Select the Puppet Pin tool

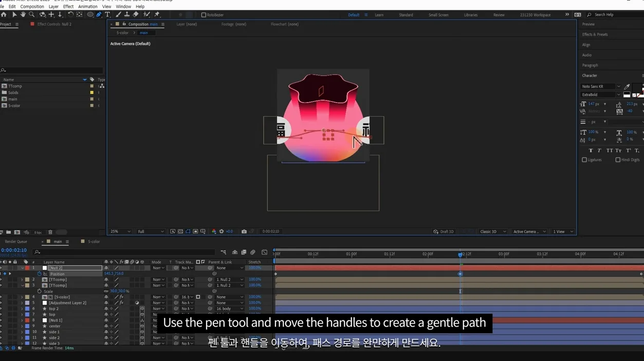tap(157, 15)
